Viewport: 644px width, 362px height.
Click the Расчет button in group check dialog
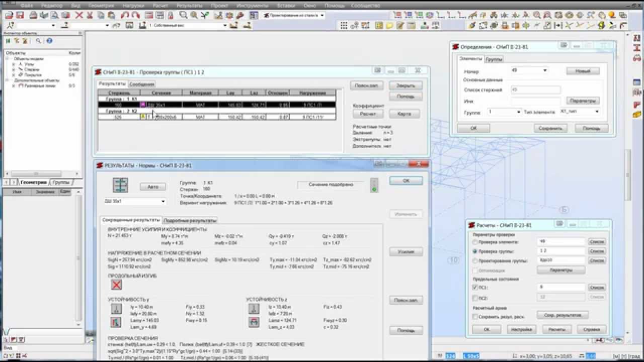(x=368, y=114)
